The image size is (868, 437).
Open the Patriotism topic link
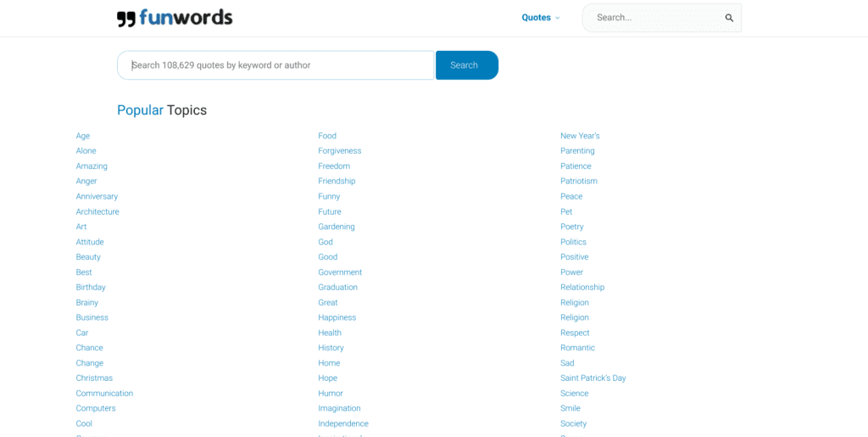(x=578, y=181)
